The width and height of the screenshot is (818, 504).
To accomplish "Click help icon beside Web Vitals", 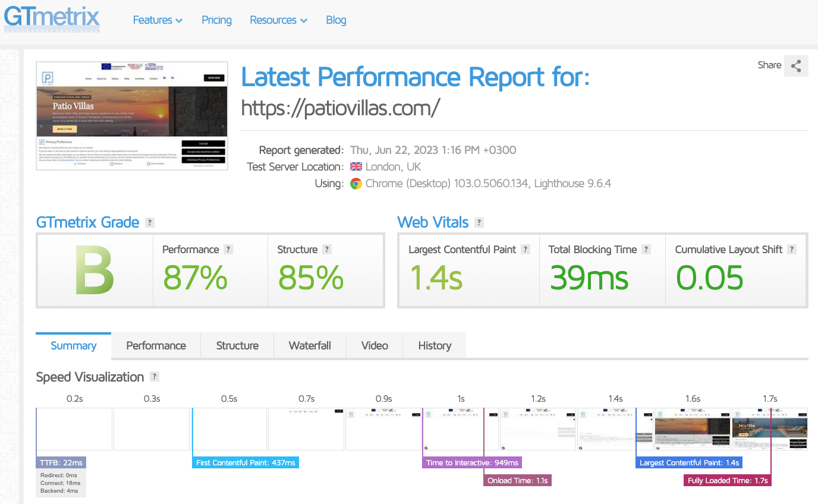I will (x=479, y=223).
